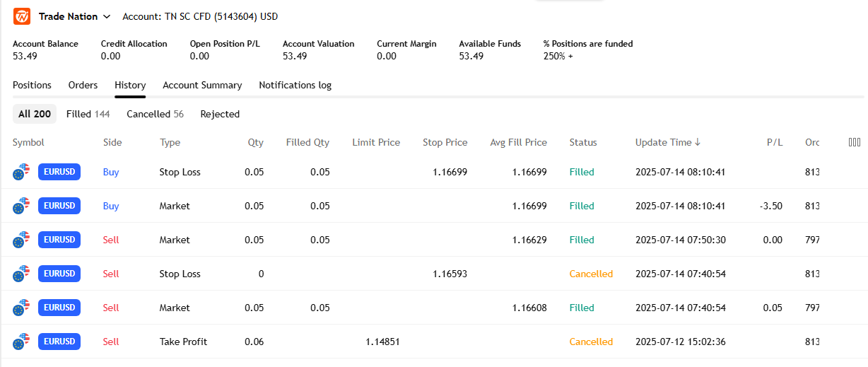Click the EUR/USD flag icon in first row
Viewport: 868px width, 367px height.
(22, 172)
